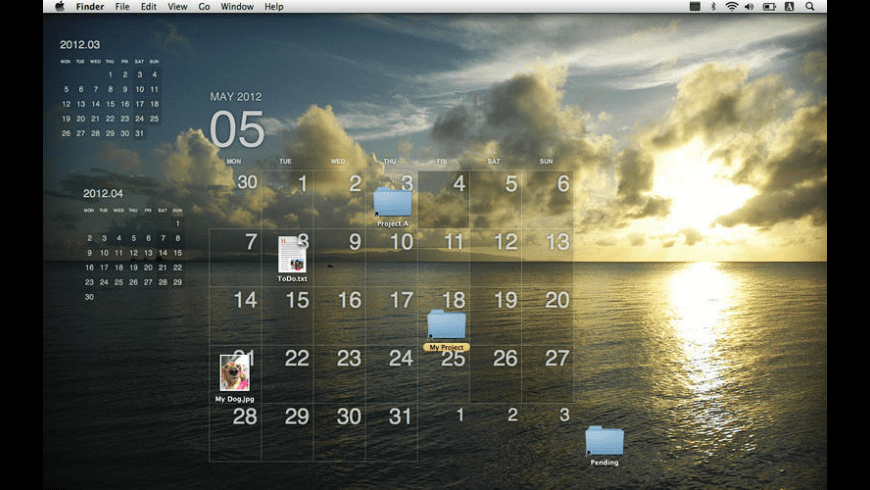
Task: Click the Spotlight search magnifier icon
Action: (x=810, y=6)
